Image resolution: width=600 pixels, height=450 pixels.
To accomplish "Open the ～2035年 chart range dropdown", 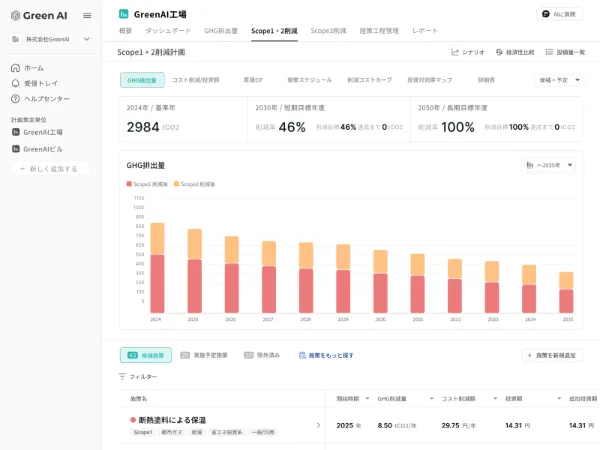I will 549,165.
